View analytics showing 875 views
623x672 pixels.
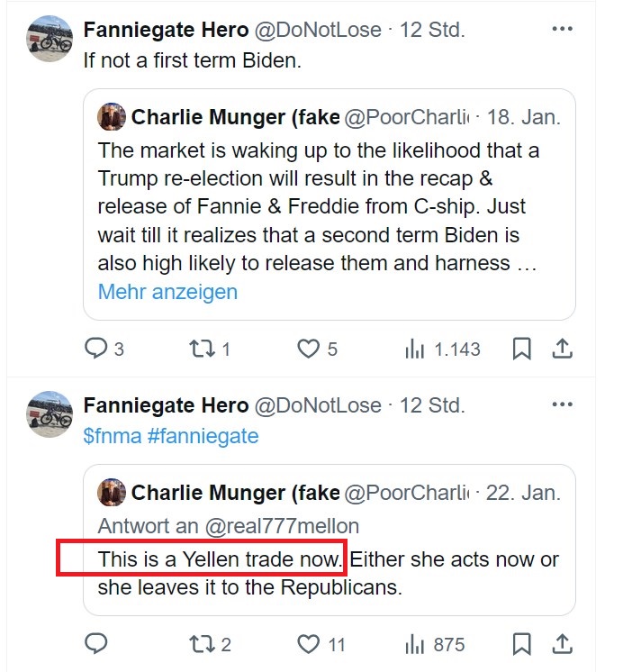pyautogui.click(x=415, y=644)
